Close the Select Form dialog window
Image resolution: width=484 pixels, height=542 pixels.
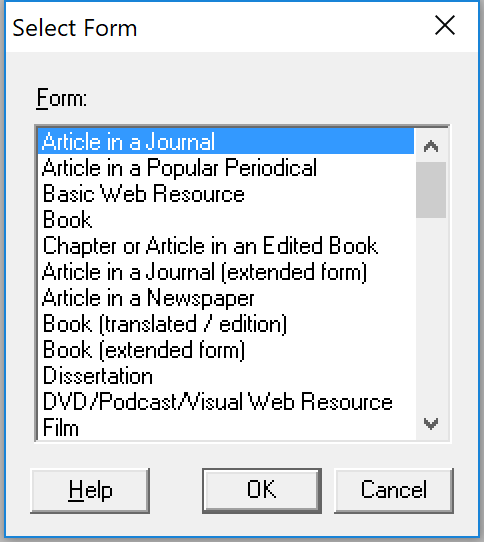[445, 26]
